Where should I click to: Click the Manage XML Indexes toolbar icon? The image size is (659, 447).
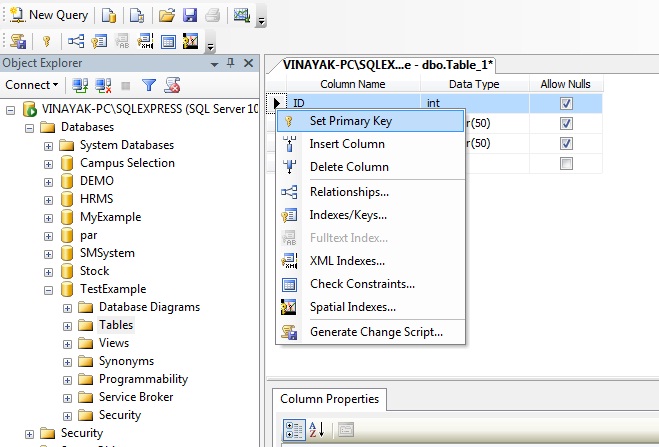(145, 42)
